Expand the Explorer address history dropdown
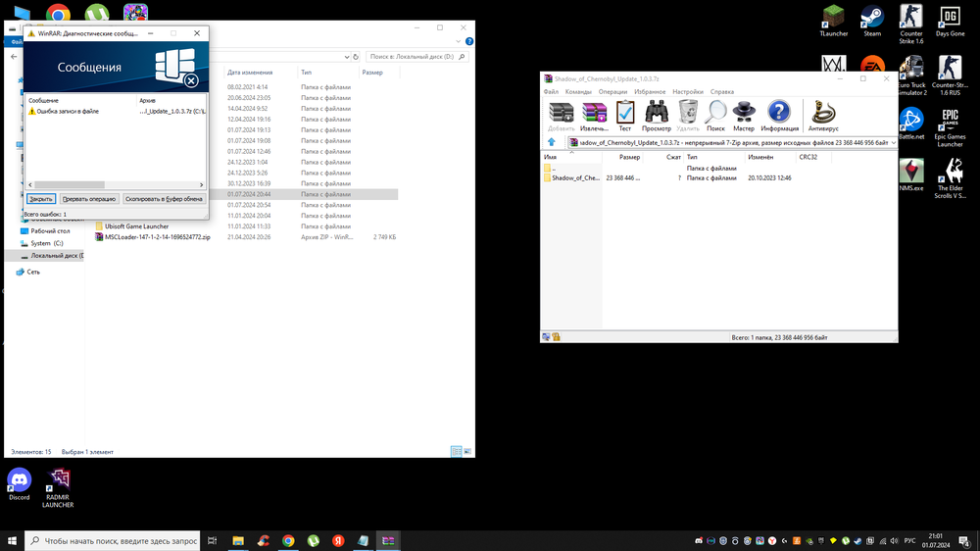Screen dimensions: 980x551 (x=347, y=57)
